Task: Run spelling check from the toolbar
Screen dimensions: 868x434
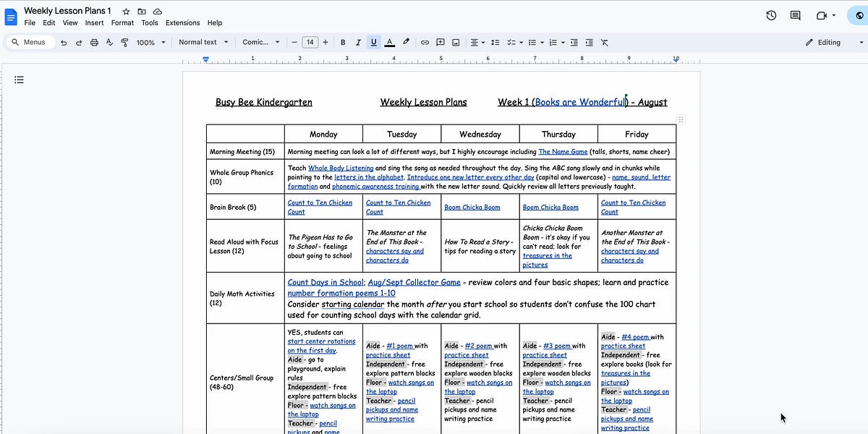Action: (109, 42)
